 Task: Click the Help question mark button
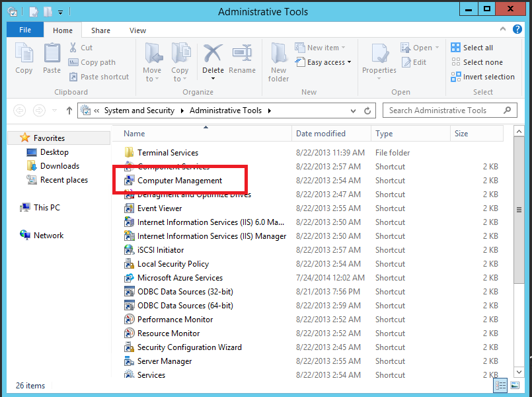[x=517, y=30]
